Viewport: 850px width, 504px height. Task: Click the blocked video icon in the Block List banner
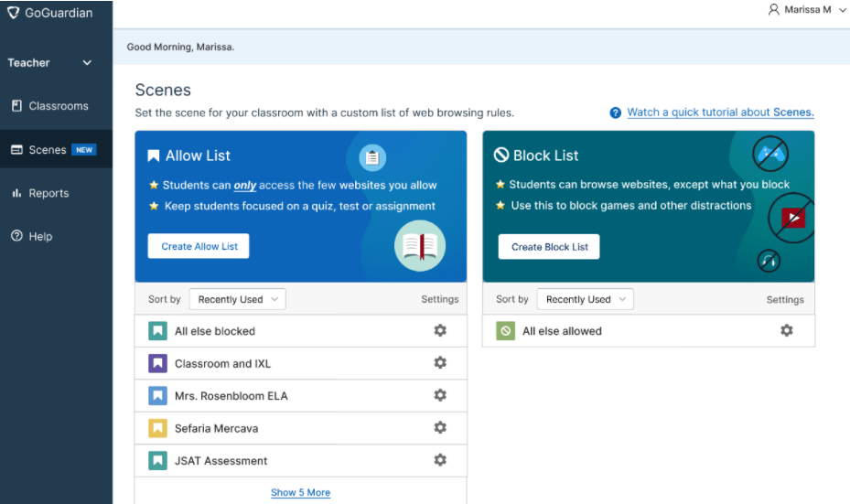pos(791,218)
